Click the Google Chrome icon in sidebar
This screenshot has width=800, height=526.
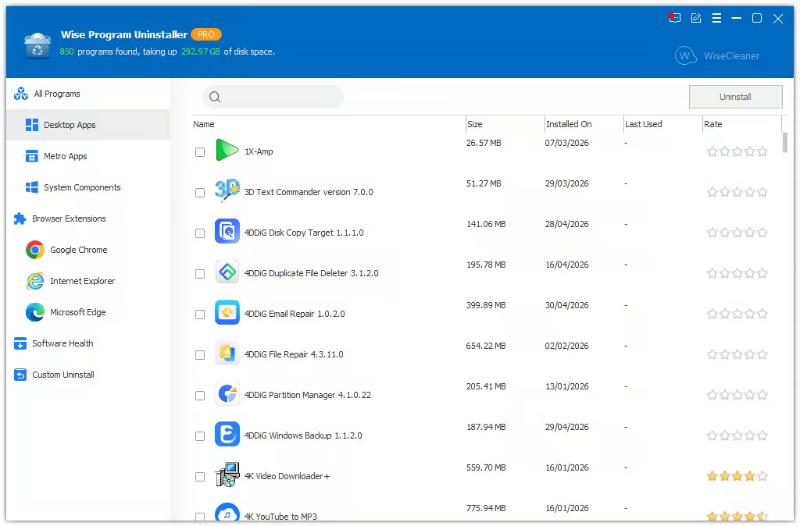click(x=35, y=250)
